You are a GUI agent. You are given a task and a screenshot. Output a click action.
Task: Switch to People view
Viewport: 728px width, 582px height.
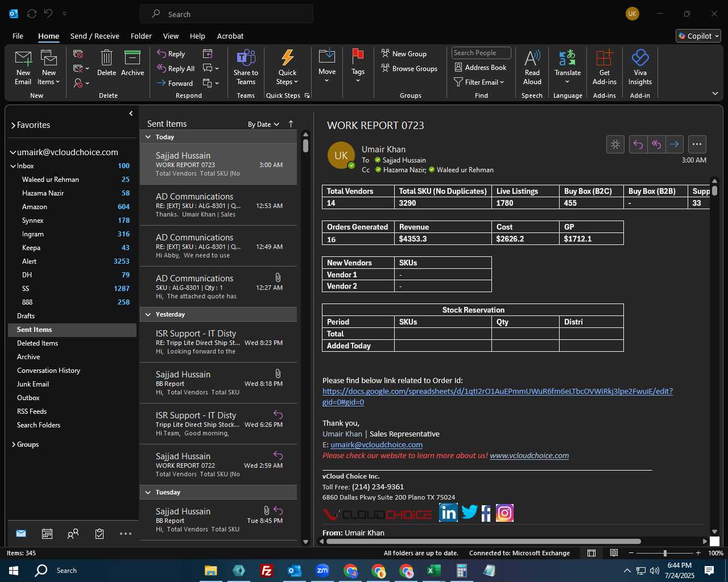73,534
